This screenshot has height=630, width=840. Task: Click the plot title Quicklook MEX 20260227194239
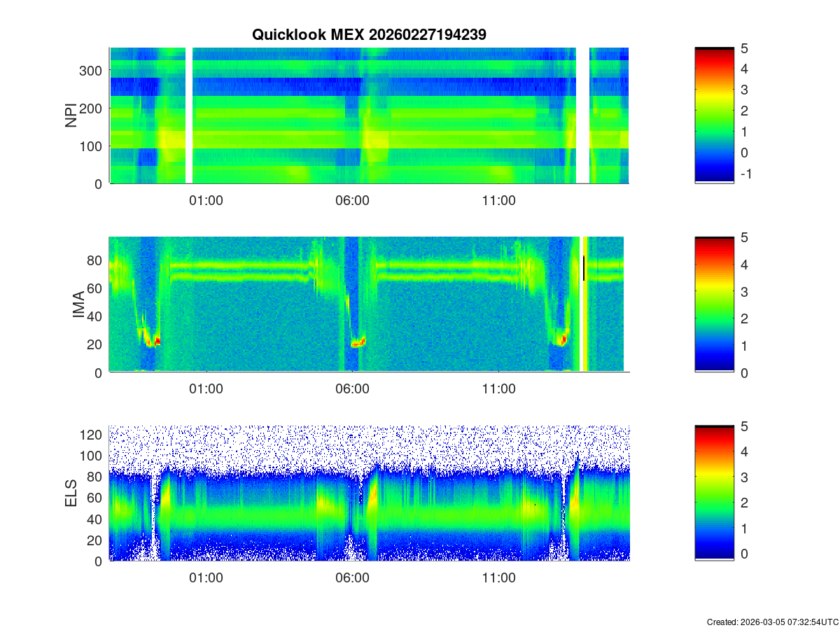pyautogui.click(x=369, y=35)
